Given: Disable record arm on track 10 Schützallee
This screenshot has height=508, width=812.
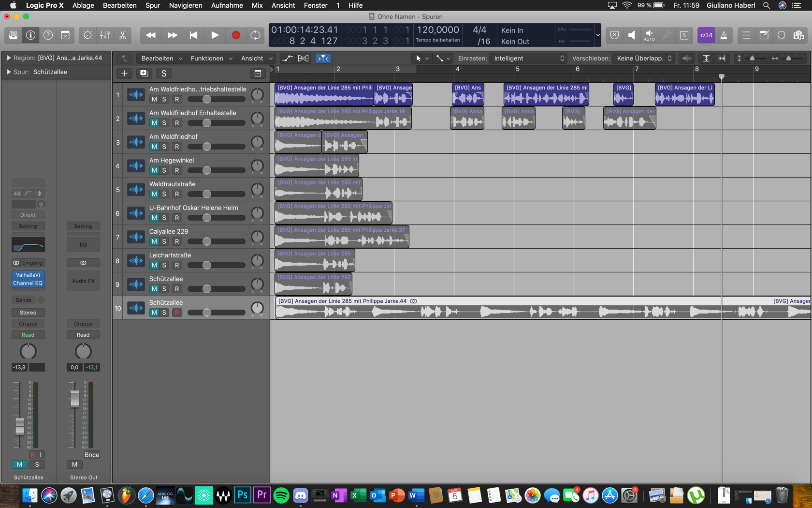Looking at the screenshot, I should pyautogui.click(x=177, y=313).
